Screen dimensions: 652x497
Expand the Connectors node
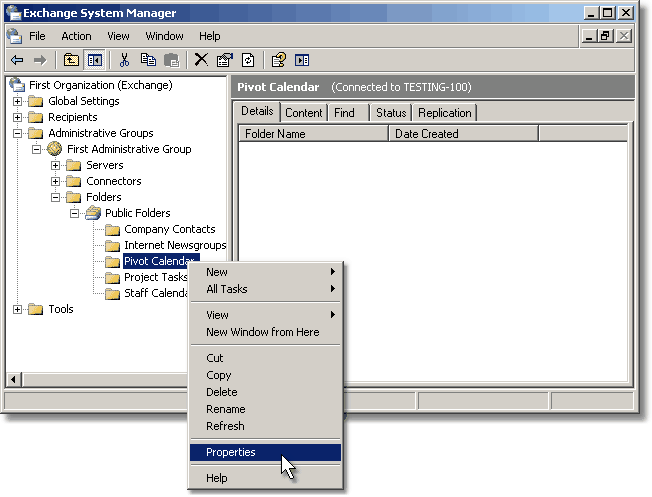(55, 181)
